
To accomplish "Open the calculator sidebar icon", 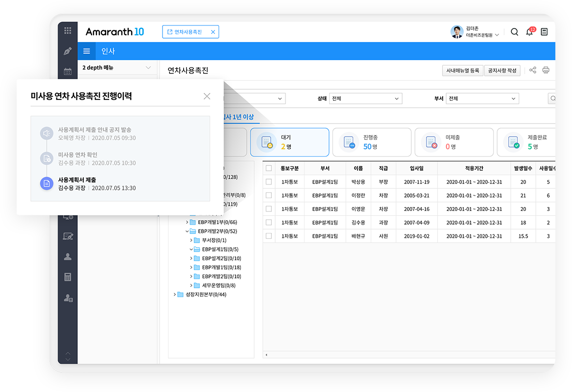I will click(x=68, y=277).
